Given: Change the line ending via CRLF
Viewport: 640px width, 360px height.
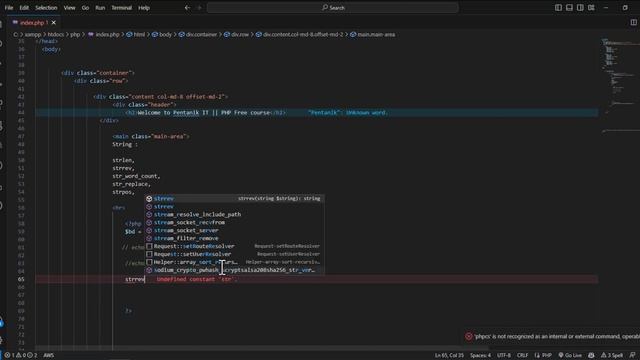Looking at the screenshot, I should point(522,356).
